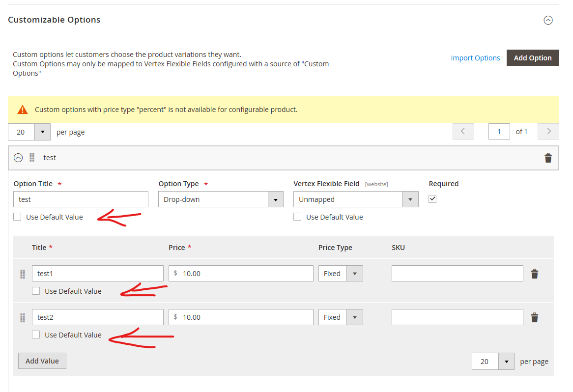Screen dimensions: 573x392
Task: Enable Use Default Value under Option Title
Action: coord(17,217)
